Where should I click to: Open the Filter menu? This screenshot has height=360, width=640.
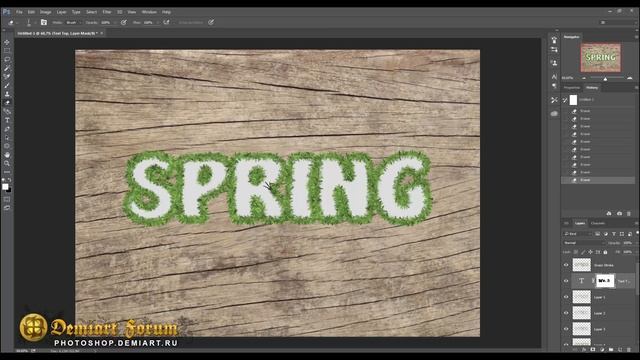pos(107,12)
